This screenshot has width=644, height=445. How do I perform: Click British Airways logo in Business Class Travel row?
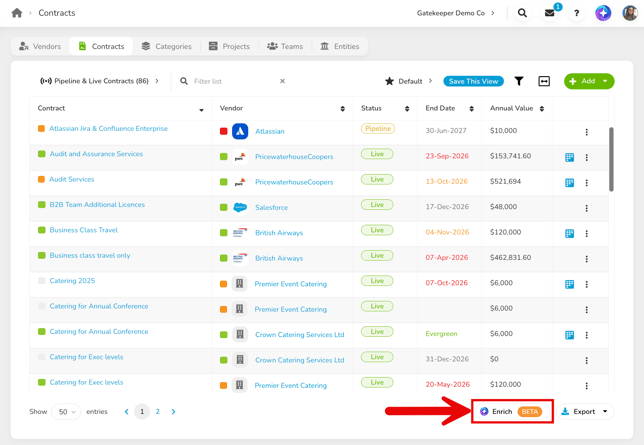[x=240, y=233]
